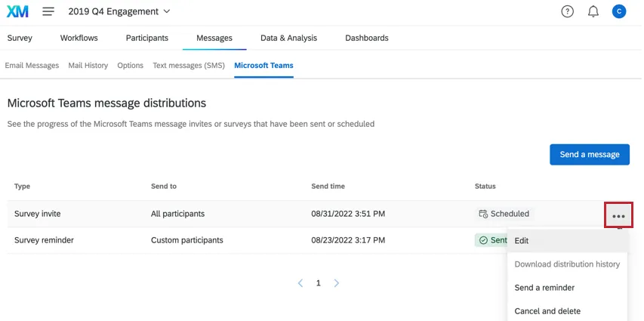This screenshot has width=644, height=321.
Task: Click page number 1 in pagination
Action: tap(319, 283)
